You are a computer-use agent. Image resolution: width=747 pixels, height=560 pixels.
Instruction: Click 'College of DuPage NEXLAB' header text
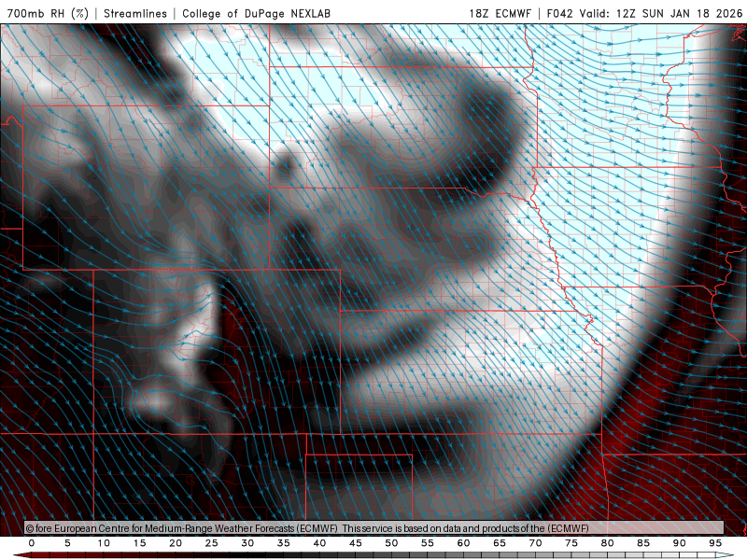[256, 13]
